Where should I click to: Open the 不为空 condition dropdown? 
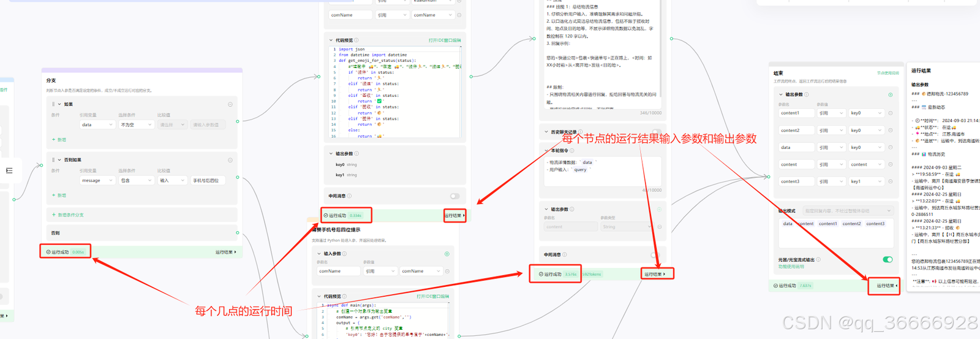(136, 124)
